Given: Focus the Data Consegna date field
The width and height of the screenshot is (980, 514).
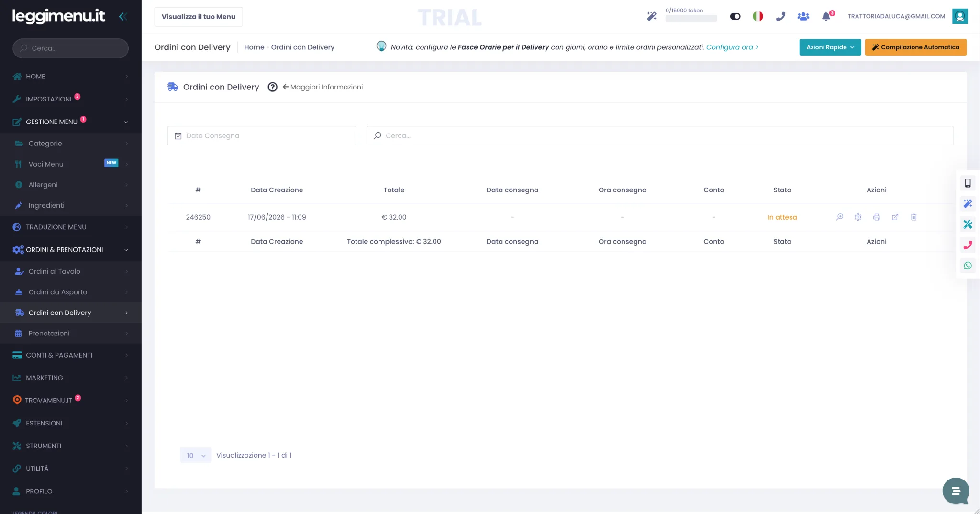Looking at the screenshot, I should click(262, 136).
